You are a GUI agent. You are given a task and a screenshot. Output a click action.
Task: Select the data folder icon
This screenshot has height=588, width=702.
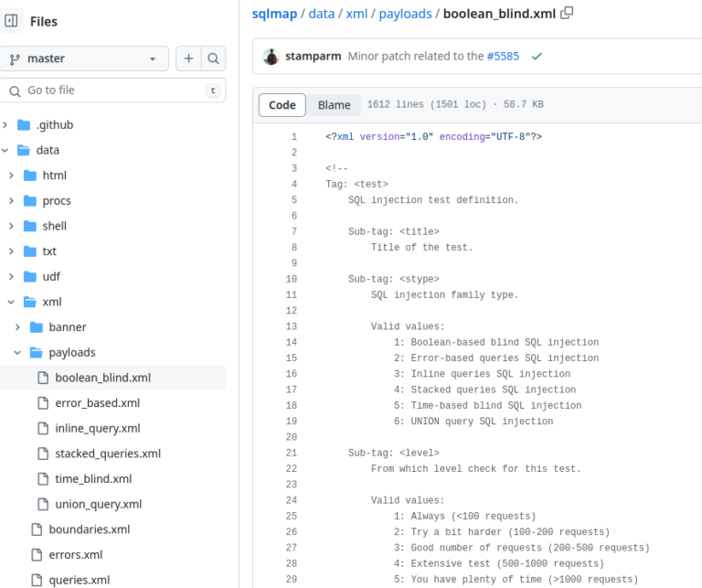[x=23, y=150]
